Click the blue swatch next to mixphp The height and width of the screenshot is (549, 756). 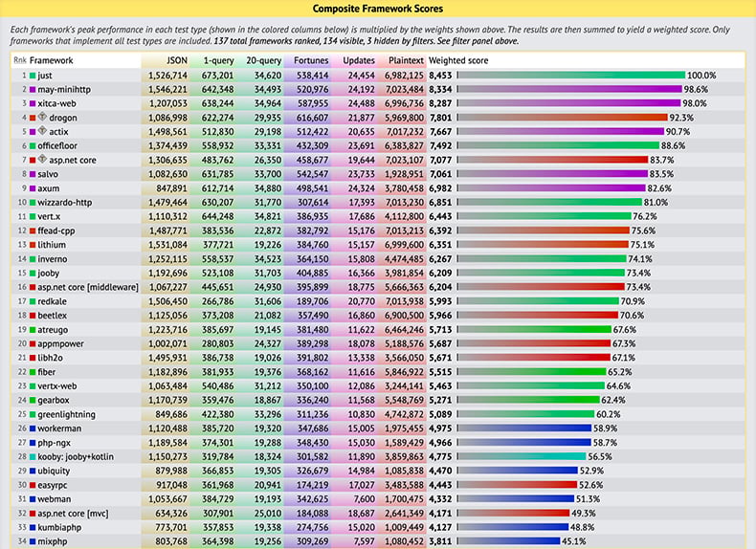(x=33, y=541)
